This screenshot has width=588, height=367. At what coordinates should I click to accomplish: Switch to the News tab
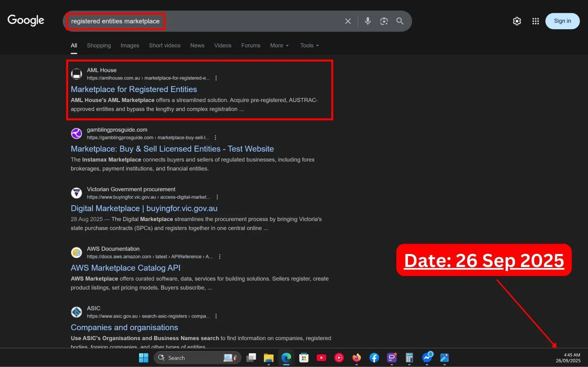(197, 45)
